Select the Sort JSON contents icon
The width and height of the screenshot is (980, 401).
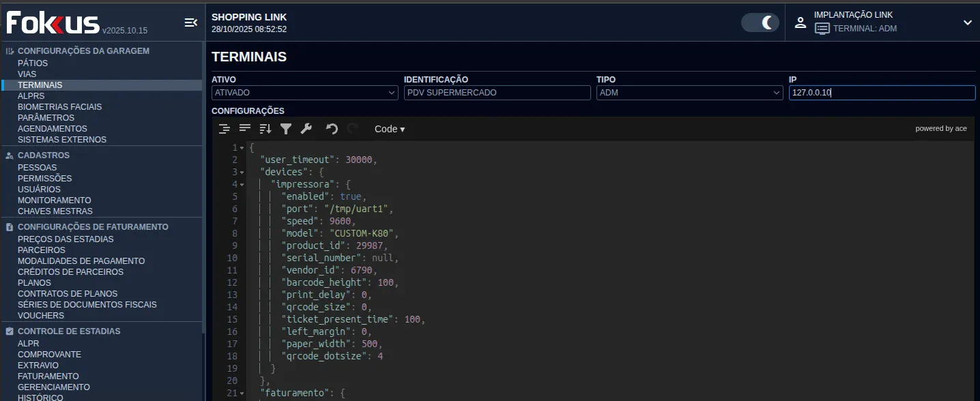(265, 128)
